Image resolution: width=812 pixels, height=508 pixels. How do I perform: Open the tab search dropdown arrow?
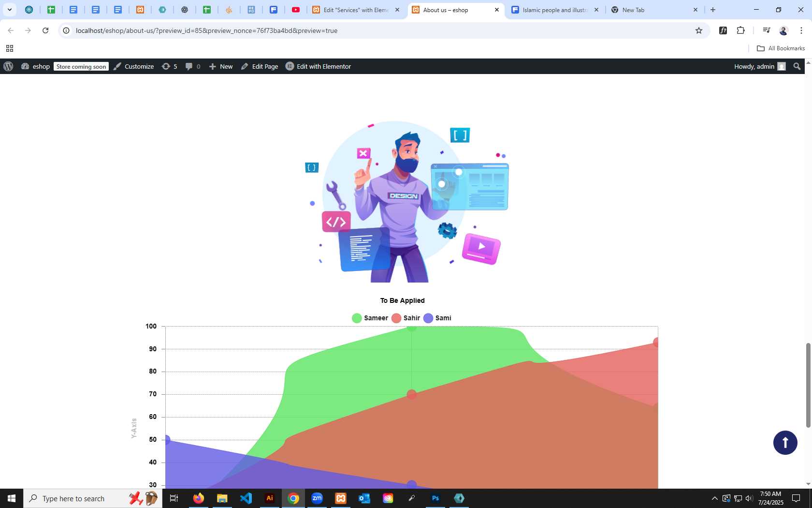pos(9,10)
